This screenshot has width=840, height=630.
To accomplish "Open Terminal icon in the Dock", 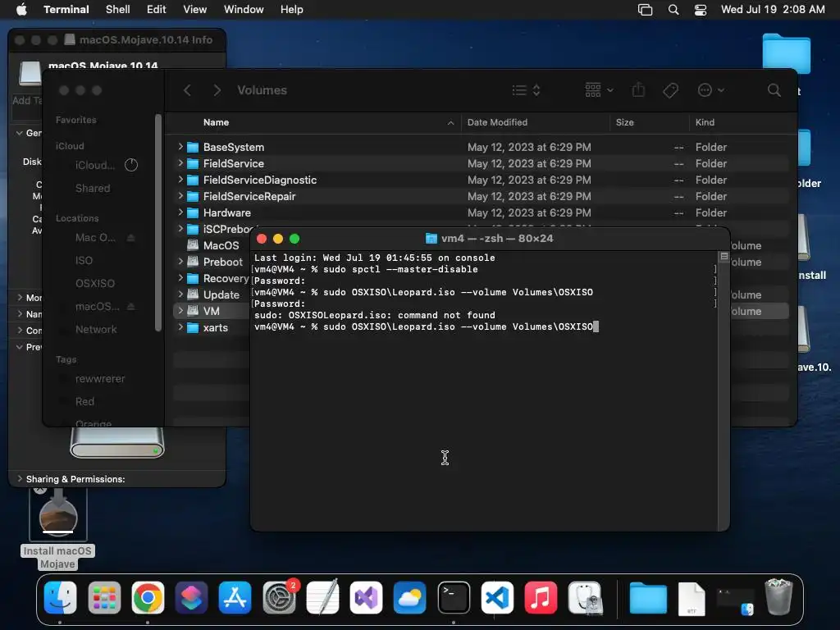I will click(454, 597).
